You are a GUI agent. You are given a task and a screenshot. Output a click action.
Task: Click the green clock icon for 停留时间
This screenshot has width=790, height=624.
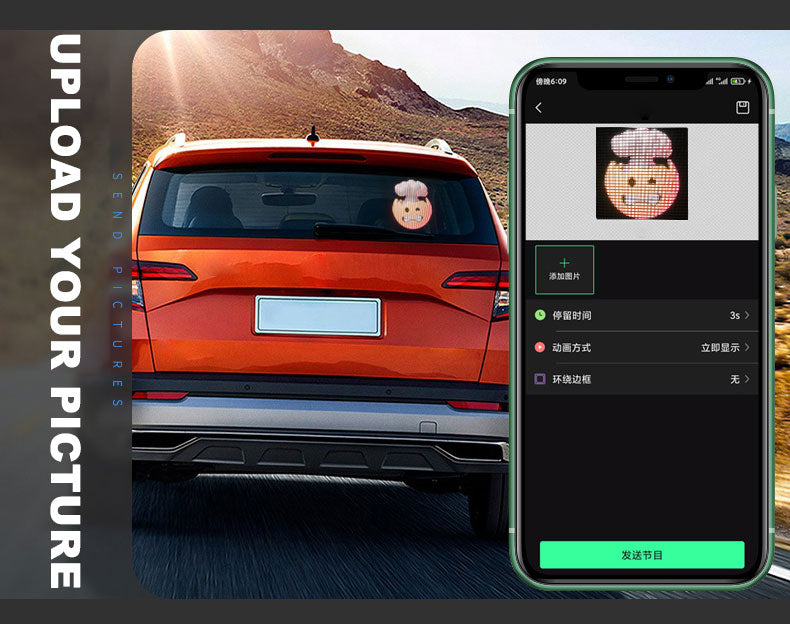coord(540,315)
